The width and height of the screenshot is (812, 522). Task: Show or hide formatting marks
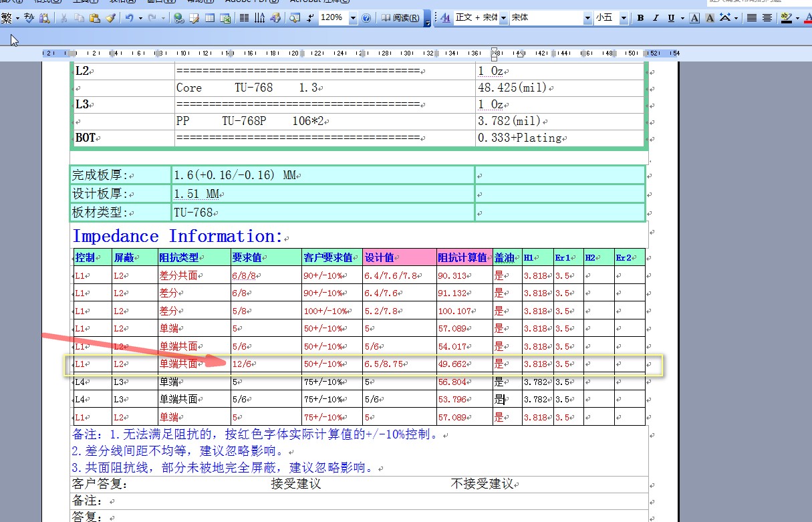[x=310, y=18]
